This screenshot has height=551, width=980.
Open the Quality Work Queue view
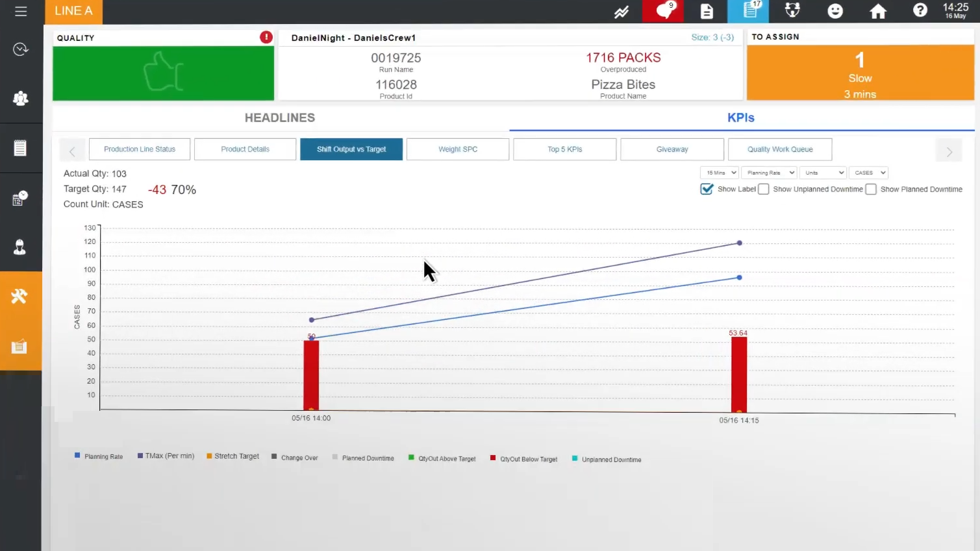780,149
